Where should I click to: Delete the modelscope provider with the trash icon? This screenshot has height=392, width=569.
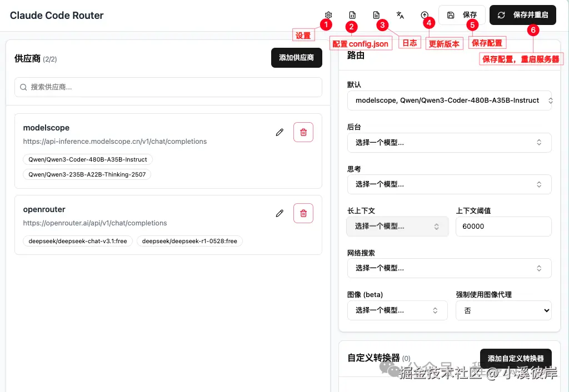[x=303, y=132]
